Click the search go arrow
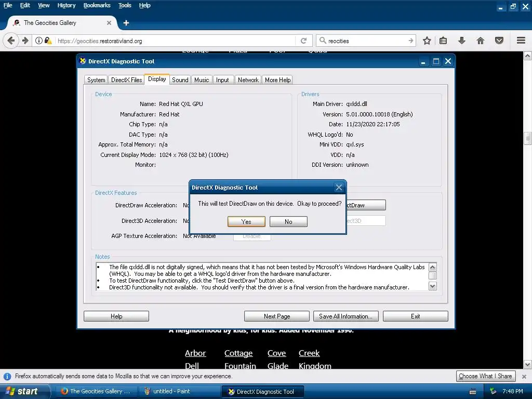 click(x=411, y=41)
